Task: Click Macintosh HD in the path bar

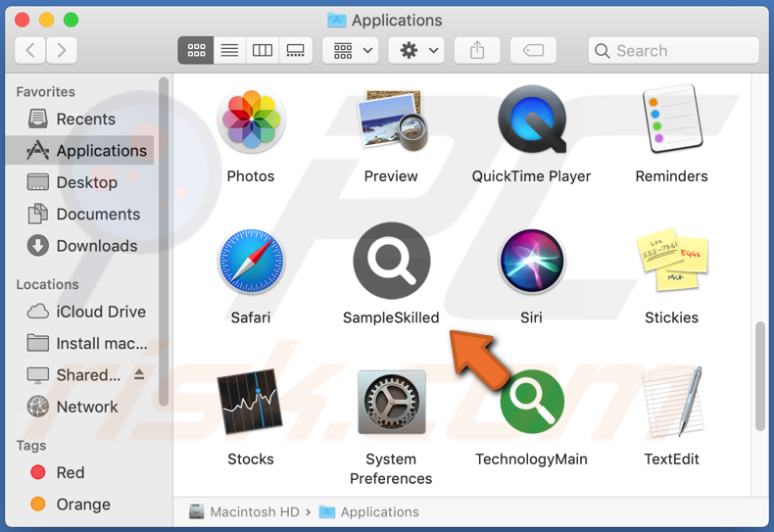Action: pos(244,511)
